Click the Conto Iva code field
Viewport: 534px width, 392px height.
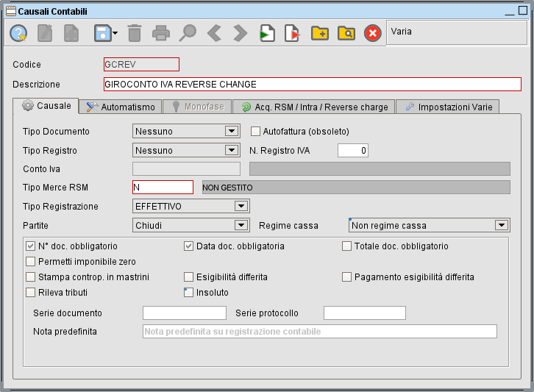[x=186, y=168]
